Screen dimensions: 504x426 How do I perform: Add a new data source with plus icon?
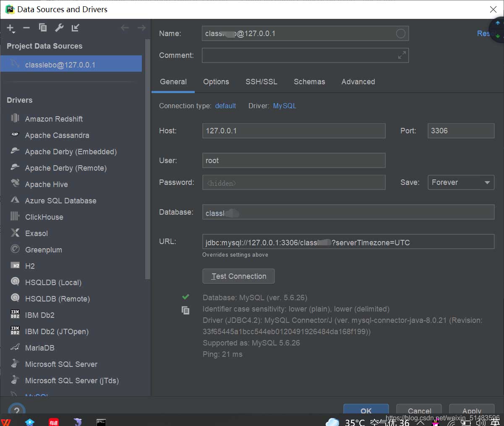10,28
